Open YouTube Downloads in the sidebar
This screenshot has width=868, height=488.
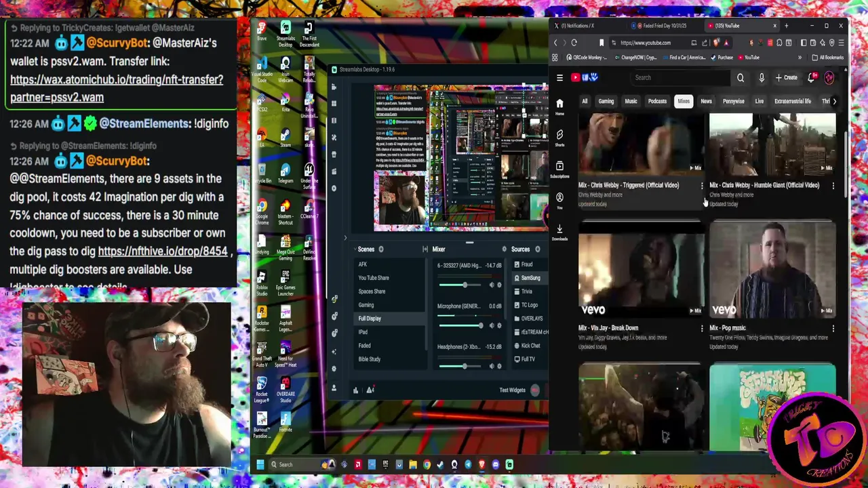[559, 232]
